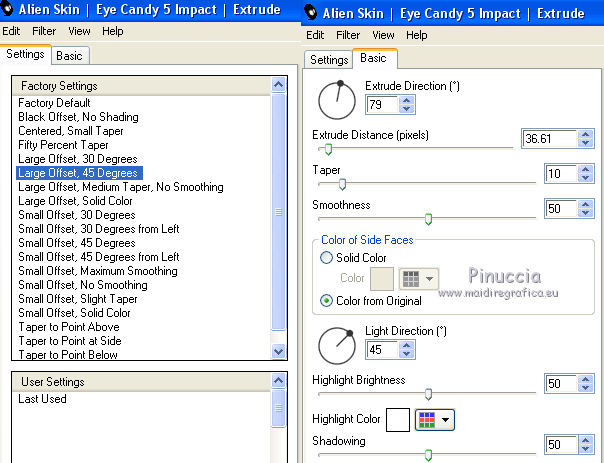The width and height of the screenshot is (604, 463).
Task: Increase Smoothness with the up arrow
Action: coord(586,204)
